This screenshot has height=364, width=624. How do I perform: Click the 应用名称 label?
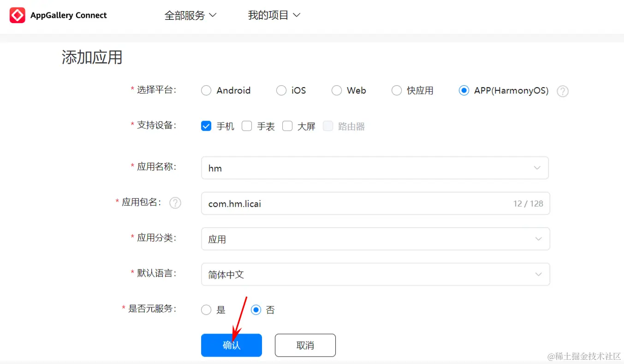157,167
